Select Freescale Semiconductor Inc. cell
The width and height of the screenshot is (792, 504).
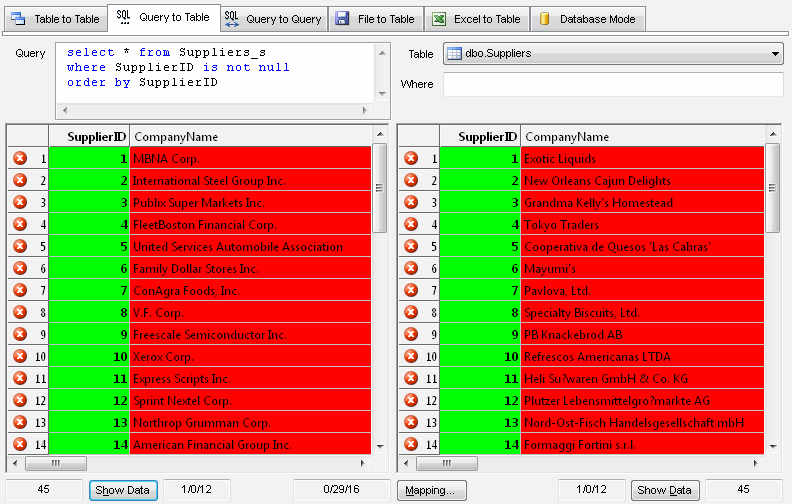[251, 335]
